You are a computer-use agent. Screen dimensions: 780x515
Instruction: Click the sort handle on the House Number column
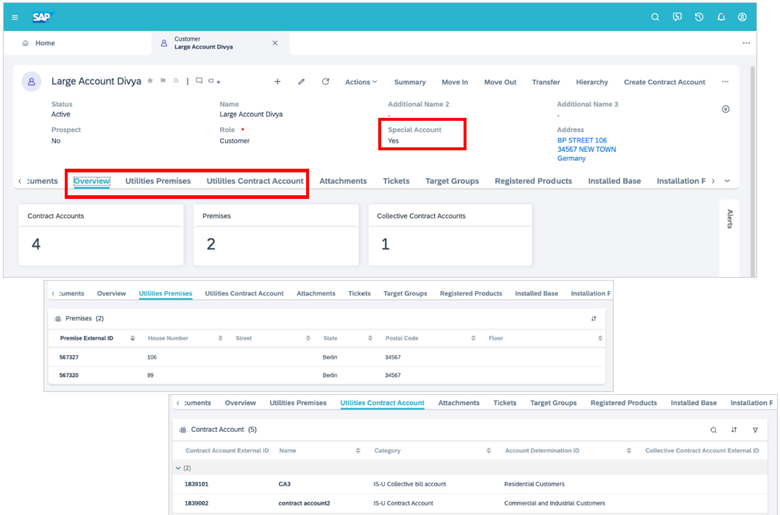tap(220, 338)
